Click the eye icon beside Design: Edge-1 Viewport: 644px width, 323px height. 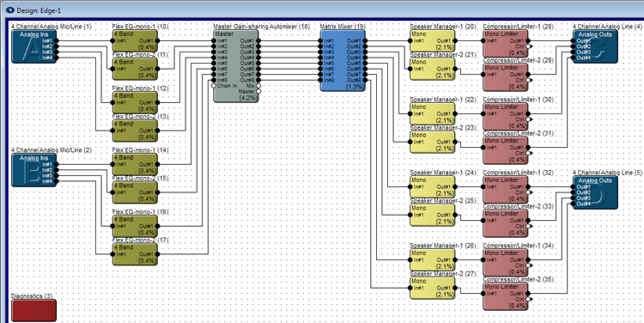[9, 9]
